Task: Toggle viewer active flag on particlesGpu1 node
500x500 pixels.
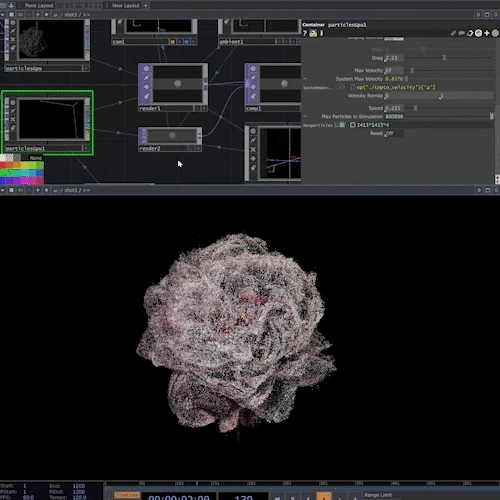Action: 13,102
